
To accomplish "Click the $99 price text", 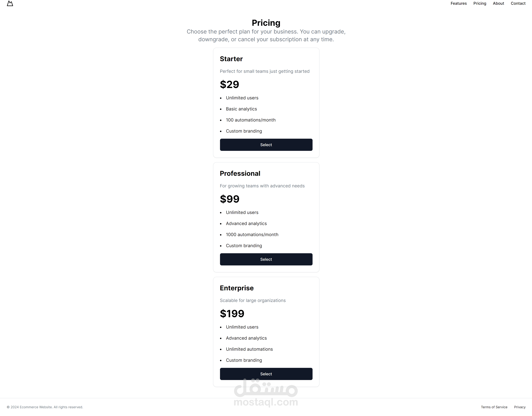I will point(229,199).
